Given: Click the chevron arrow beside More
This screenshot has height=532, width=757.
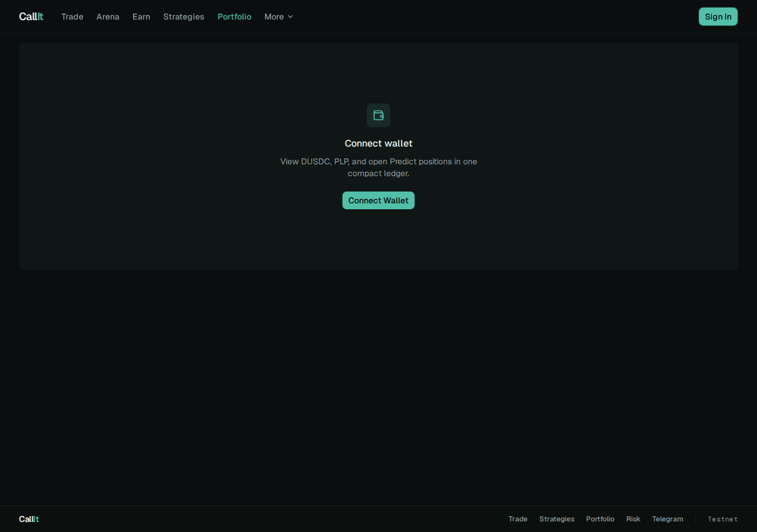Looking at the screenshot, I should pos(290,17).
